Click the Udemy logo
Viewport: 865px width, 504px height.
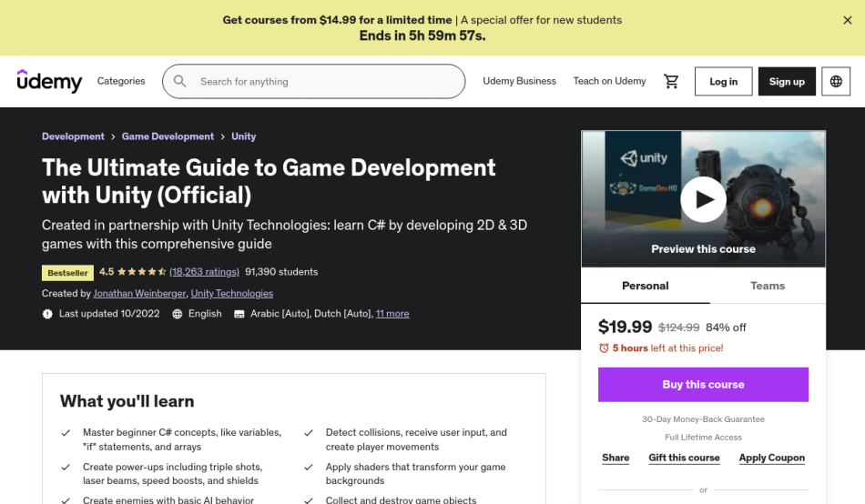coord(50,81)
